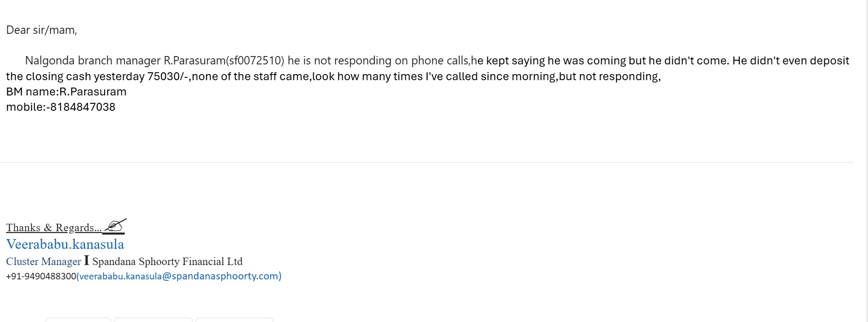This screenshot has height=322, width=868.
Task: Click the Cluster Manager job title
Action: tap(44, 261)
